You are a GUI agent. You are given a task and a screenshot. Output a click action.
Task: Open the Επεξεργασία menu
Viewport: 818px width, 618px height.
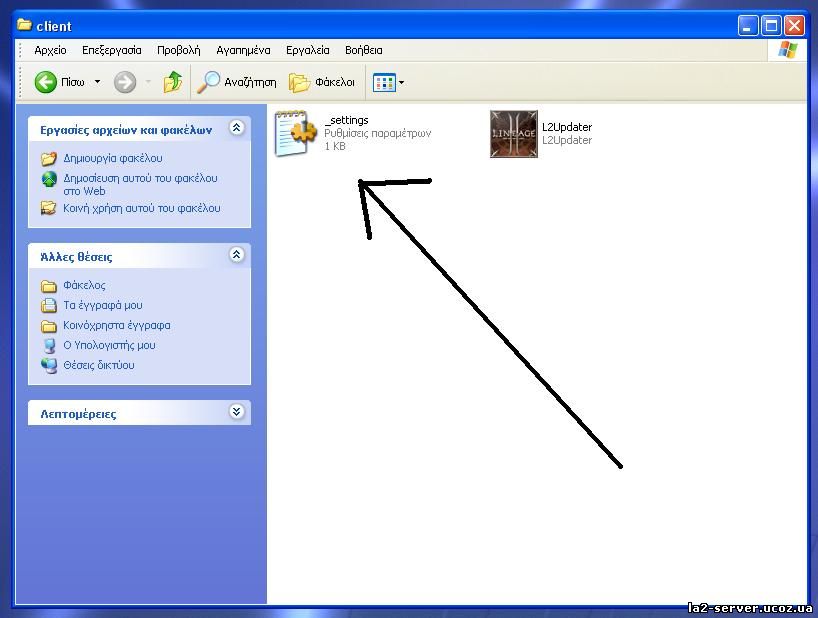(112, 50)
